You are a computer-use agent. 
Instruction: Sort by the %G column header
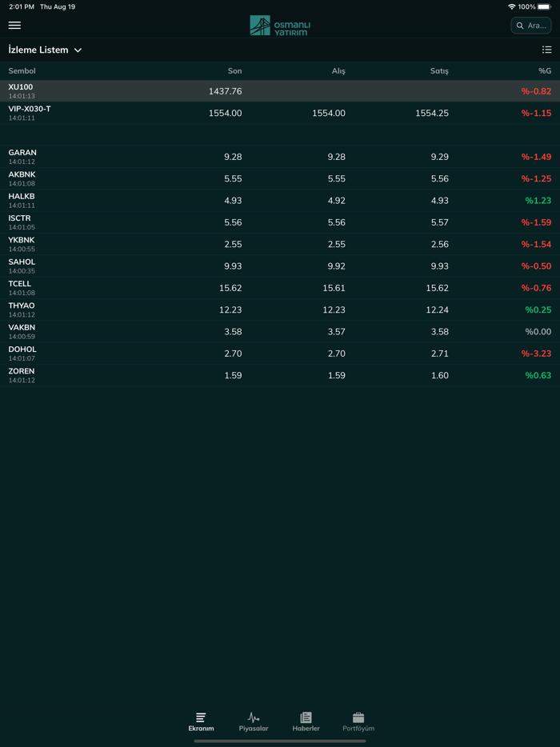point(544,71)
